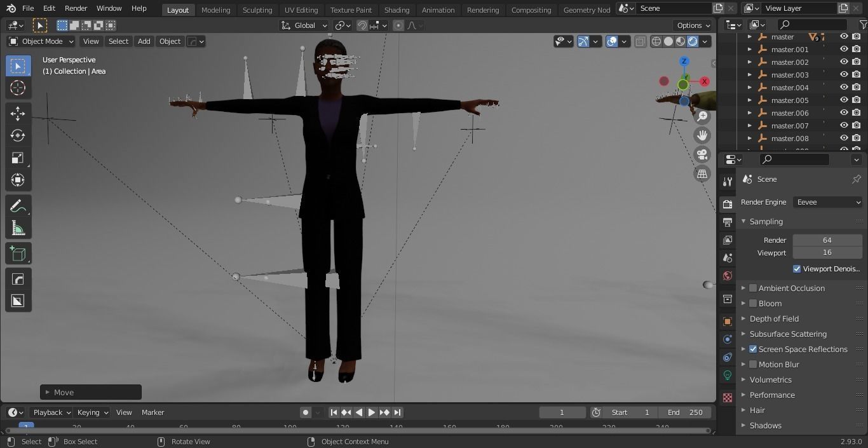Open the Scene properties tab

click(x=728, y=258)
